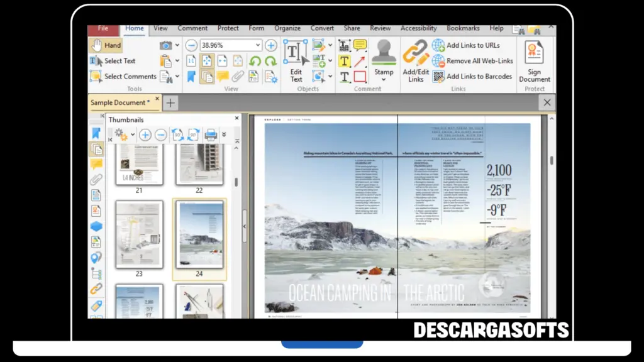This screenshot has height=362, width=644.
Task: Print pages from the Thumbnails panel
Action: pyautogui.click(x=211, y=134)
